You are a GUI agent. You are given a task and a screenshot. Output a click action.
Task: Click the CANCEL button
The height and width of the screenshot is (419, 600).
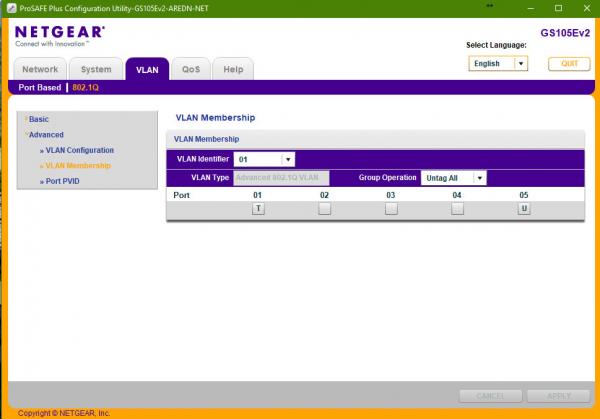pos(491,396)
